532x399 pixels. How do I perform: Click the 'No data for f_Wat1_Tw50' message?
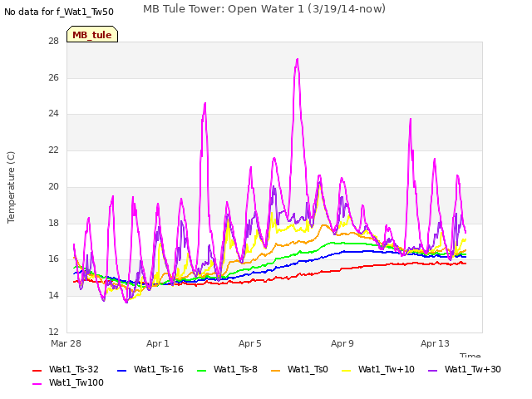pos(59,12)
